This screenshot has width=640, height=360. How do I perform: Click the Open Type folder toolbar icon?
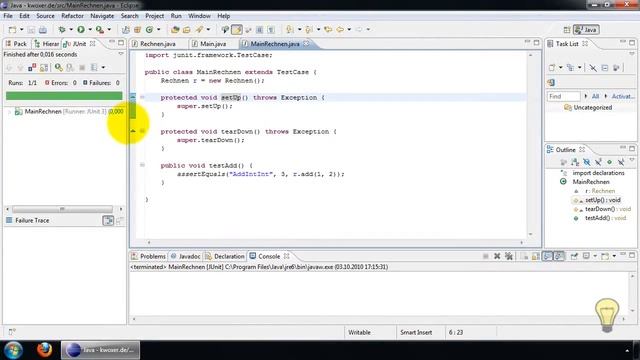tap(175, 29)
